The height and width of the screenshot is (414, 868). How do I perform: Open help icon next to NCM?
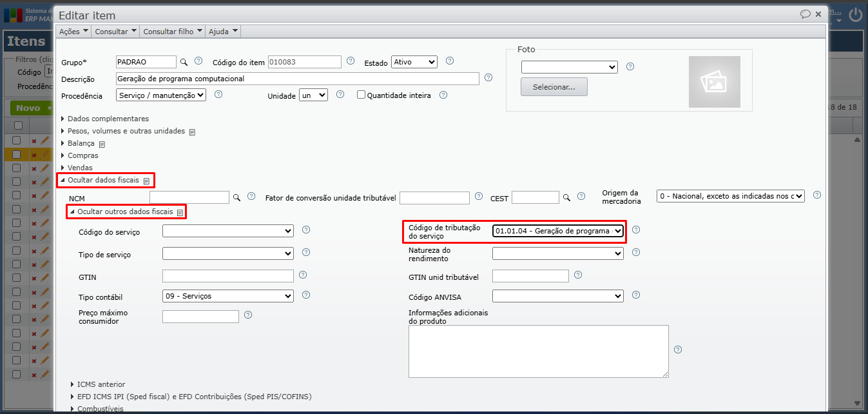click(251, 196)
